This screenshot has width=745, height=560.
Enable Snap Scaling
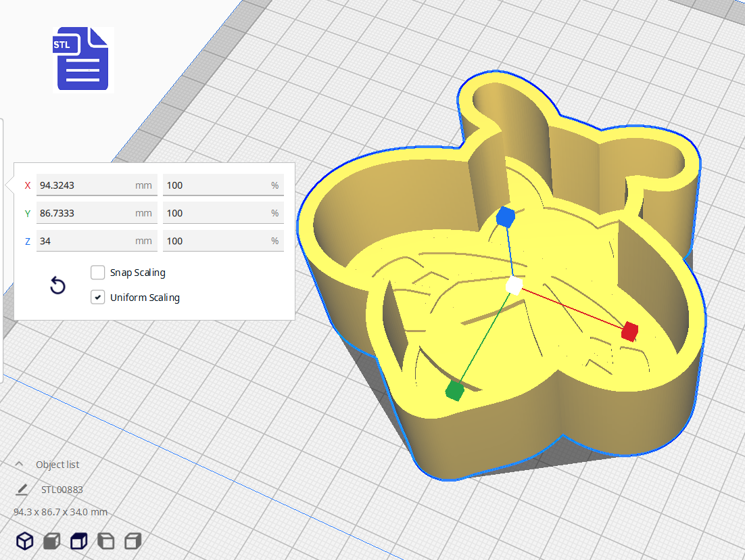tap(97, 273)
